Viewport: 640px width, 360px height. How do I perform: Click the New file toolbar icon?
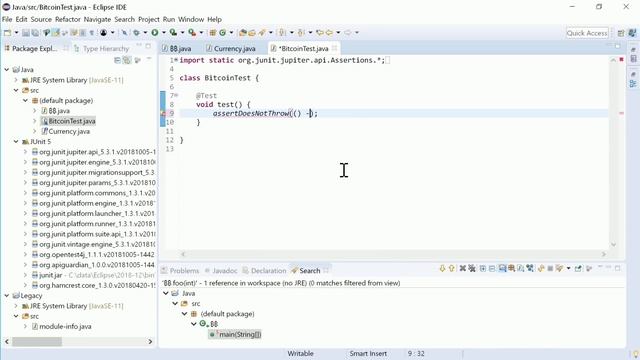coord(7,33)
